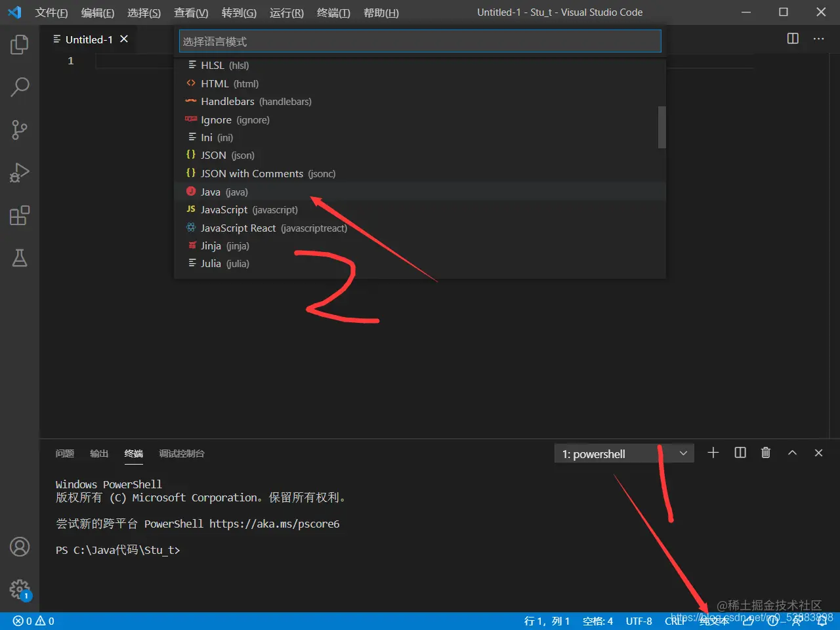This screenshot has height=630, width=840.
Task: Choose Ini (ini) language mode
Action: click(420, 137)
